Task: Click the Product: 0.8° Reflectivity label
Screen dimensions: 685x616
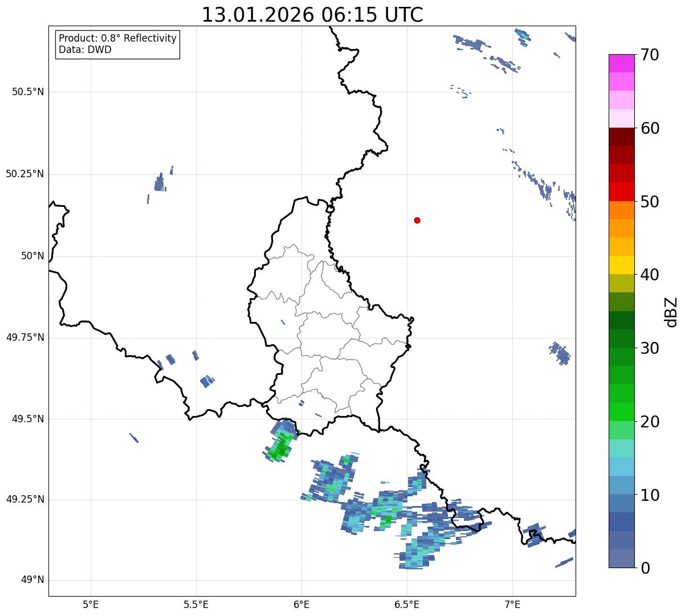Action: tap(118, 38)
